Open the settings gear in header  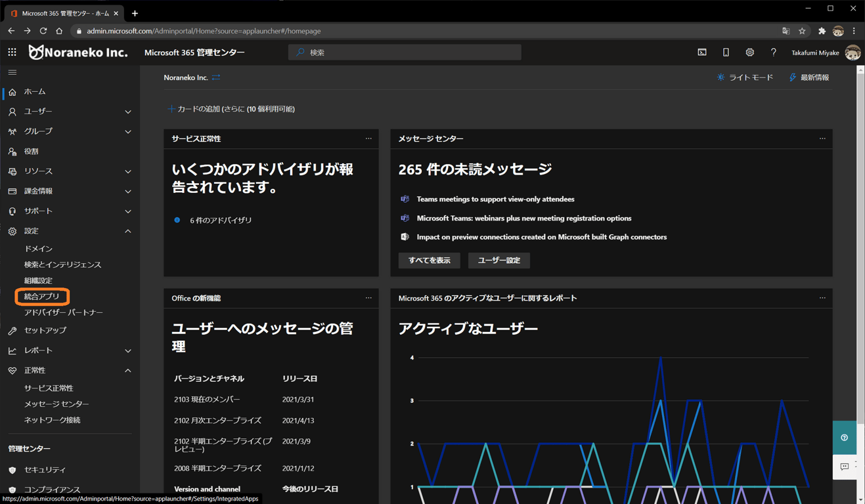[749, 52]
